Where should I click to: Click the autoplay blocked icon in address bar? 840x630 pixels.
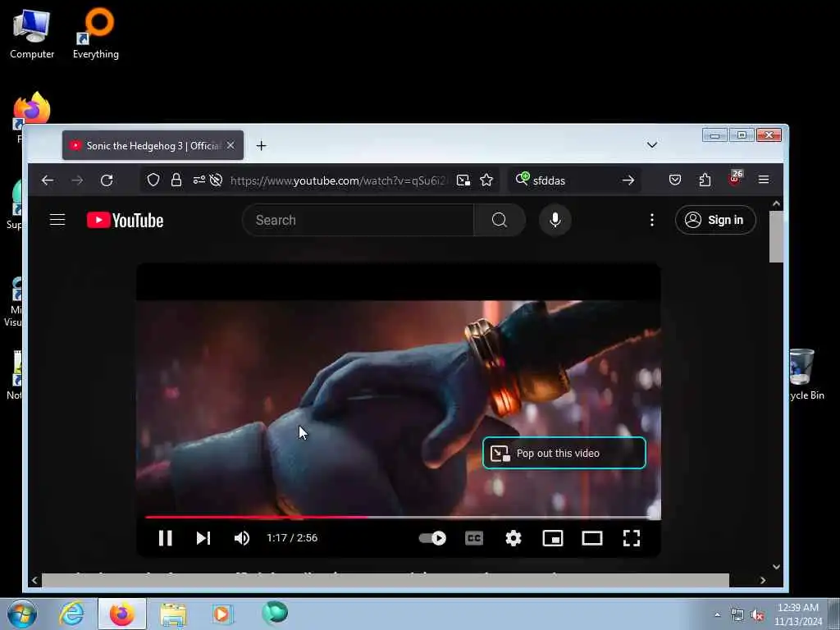point(216,180)
